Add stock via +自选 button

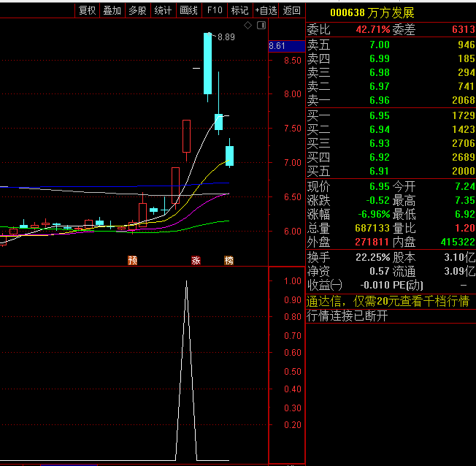[266, 11]
